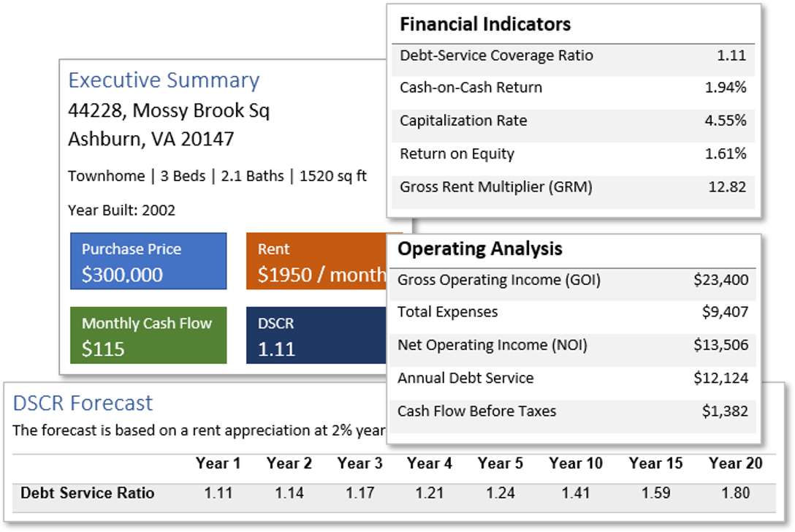
Task: Select the Net Operating Income value
Action: click(x=720, y=345)
